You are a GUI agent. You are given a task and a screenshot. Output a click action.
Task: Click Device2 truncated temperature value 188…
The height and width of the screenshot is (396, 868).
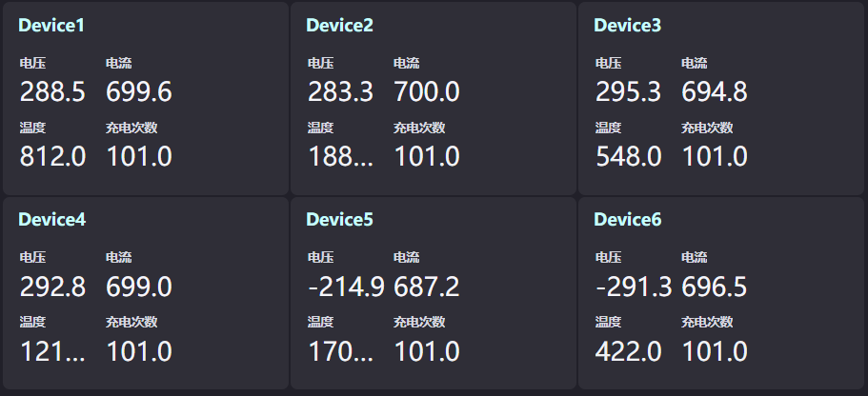tap(340, 157)
